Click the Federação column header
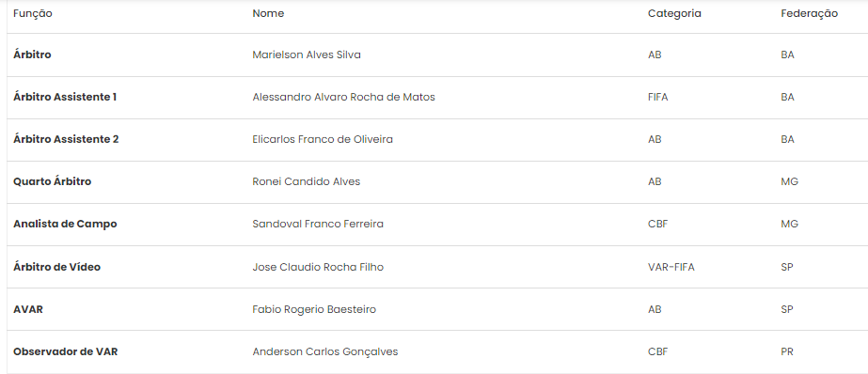 (809, 14)
